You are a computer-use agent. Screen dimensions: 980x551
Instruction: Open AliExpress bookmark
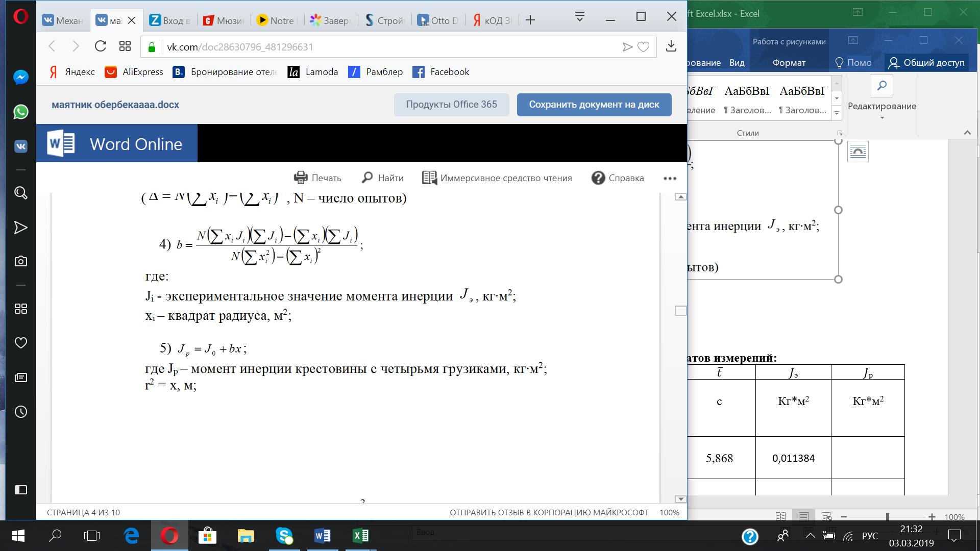click(134, 72)
